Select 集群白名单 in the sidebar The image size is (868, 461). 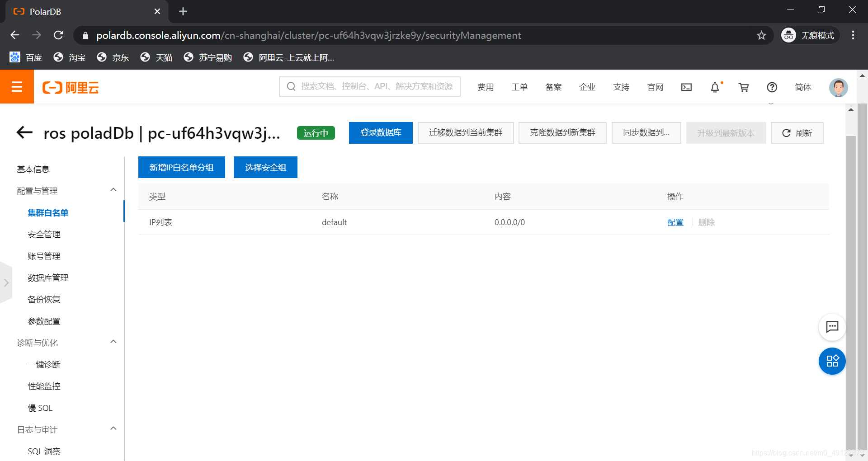point(48,212)
